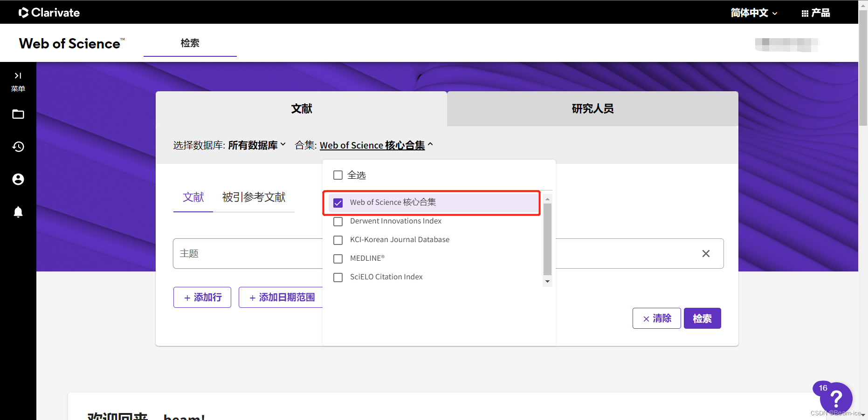Viewport: 868px width, 420px height.
Task: Open the 检索 top navigation tab
Action: [190, 43]
